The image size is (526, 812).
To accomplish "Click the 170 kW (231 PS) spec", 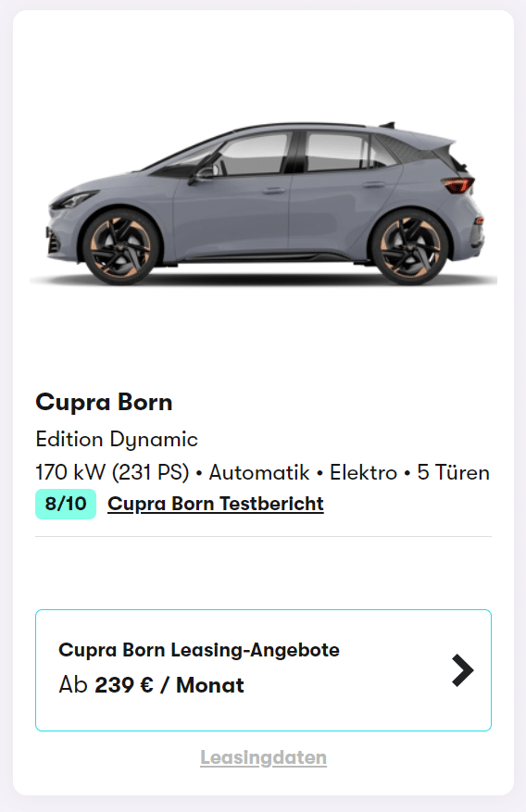I will click(112, 473).
